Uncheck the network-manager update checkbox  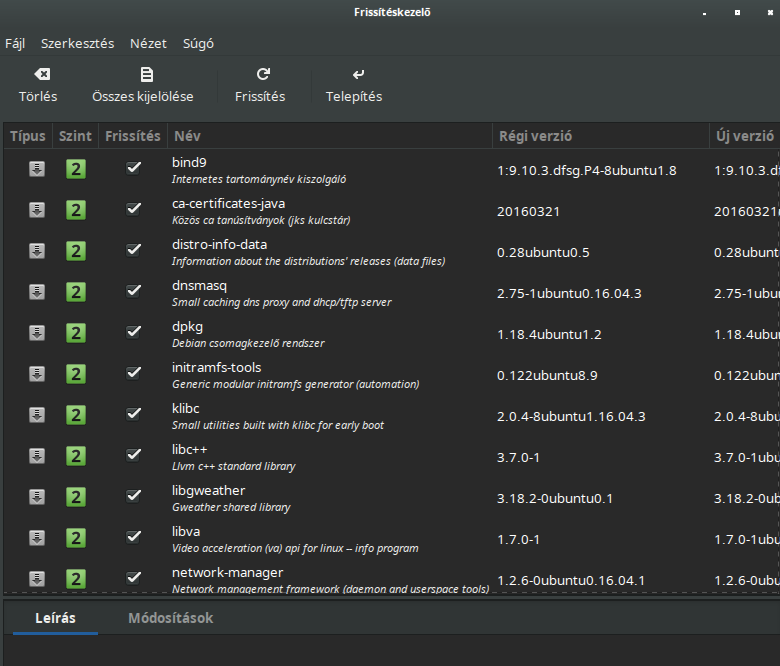pyautogui.click(x=133, y=578)
